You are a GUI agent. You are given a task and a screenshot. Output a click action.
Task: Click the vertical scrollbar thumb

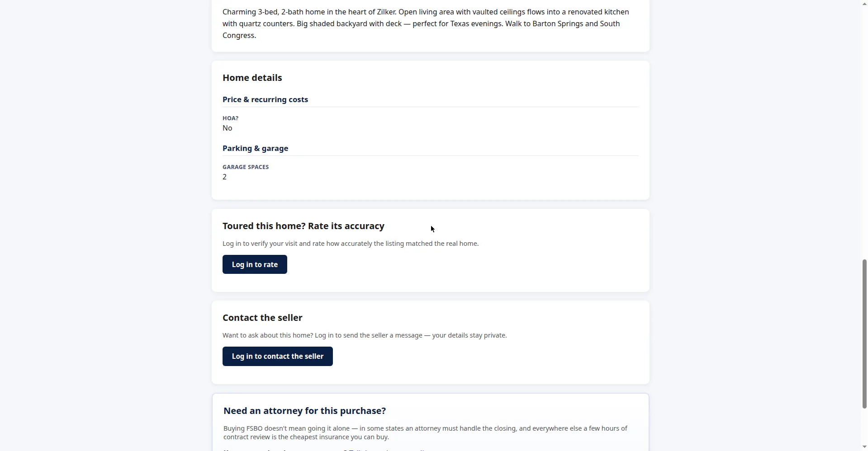point(864,334)
